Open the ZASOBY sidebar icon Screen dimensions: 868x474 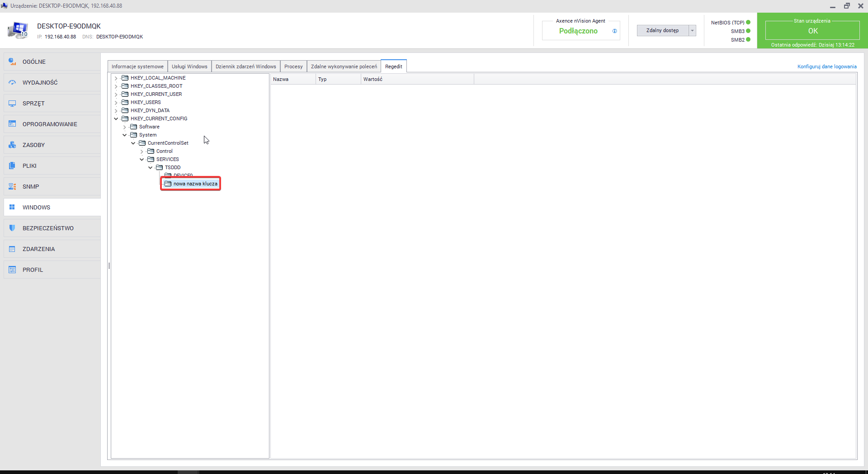click(12, 145)
